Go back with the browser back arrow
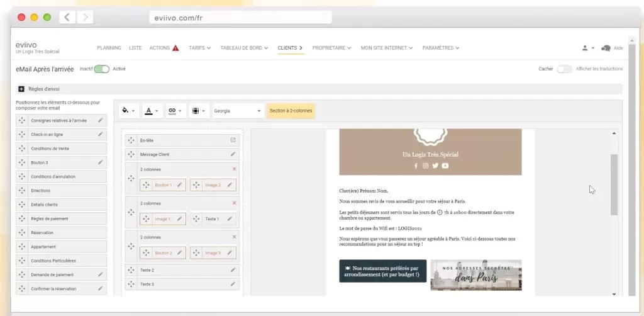 [67, 17]
